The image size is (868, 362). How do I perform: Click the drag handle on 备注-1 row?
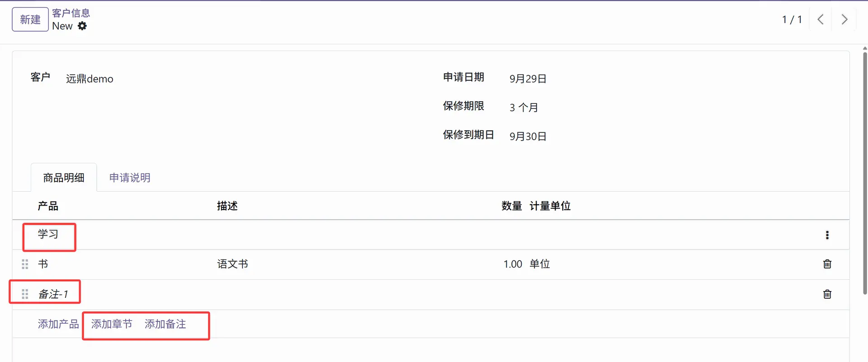[x=25, y=295]
